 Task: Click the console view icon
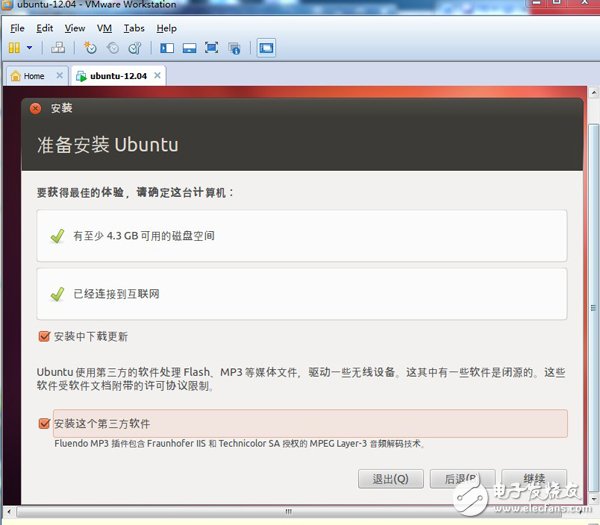tap(266, 48)
